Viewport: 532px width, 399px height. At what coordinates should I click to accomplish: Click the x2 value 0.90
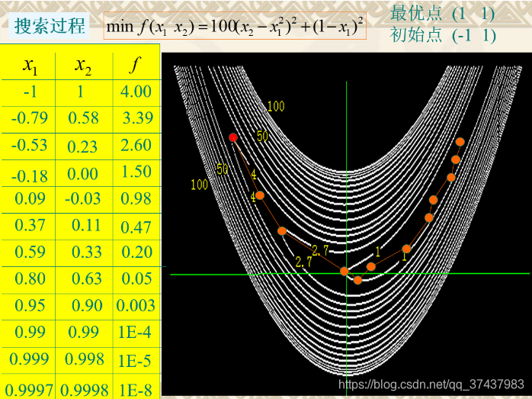coord(87,305)
